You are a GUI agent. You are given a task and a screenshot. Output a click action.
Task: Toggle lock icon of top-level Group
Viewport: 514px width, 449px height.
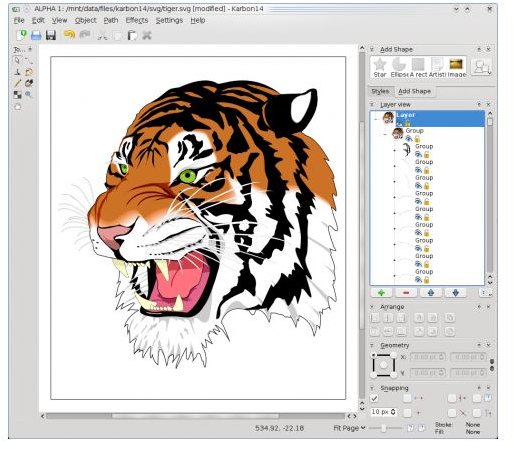[417, 139]
